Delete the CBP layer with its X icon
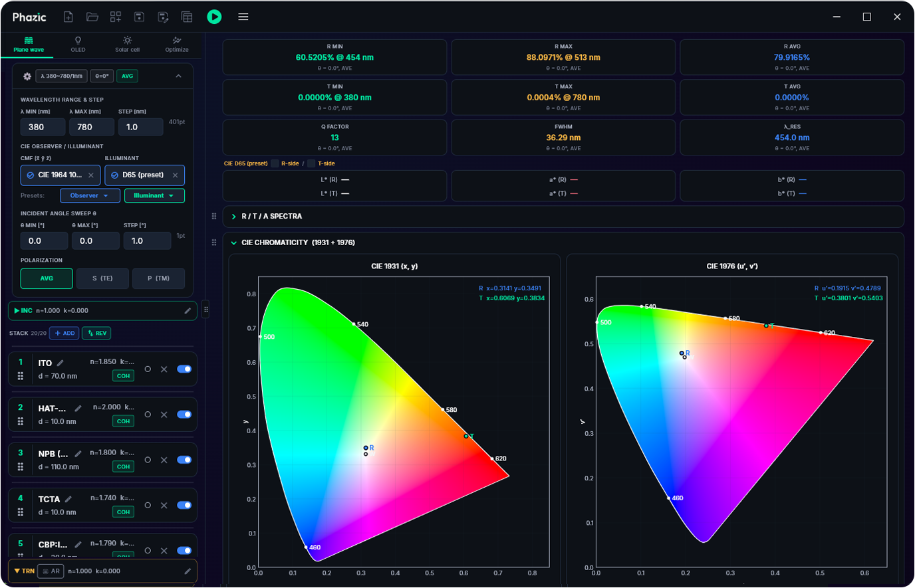Image resolution: width=915 pixels, height=588 pixels. tap(164, 550)
